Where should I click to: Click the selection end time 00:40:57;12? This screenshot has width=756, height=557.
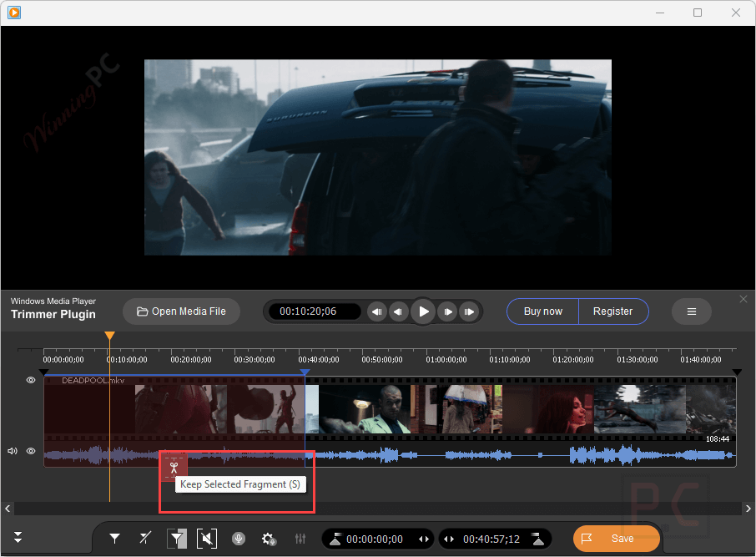491,539
